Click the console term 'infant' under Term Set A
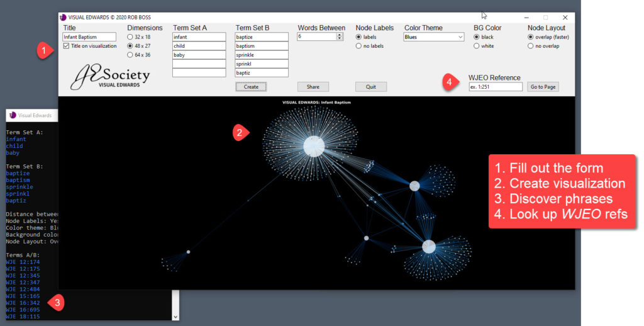This screenshot has height=326, width=644. pos(16,139)
